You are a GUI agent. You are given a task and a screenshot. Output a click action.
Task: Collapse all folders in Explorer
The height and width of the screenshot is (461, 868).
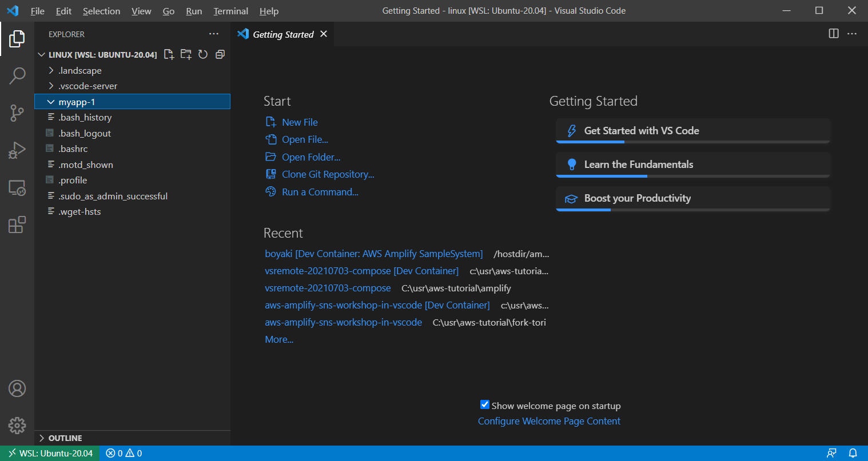tap(220, 54)
